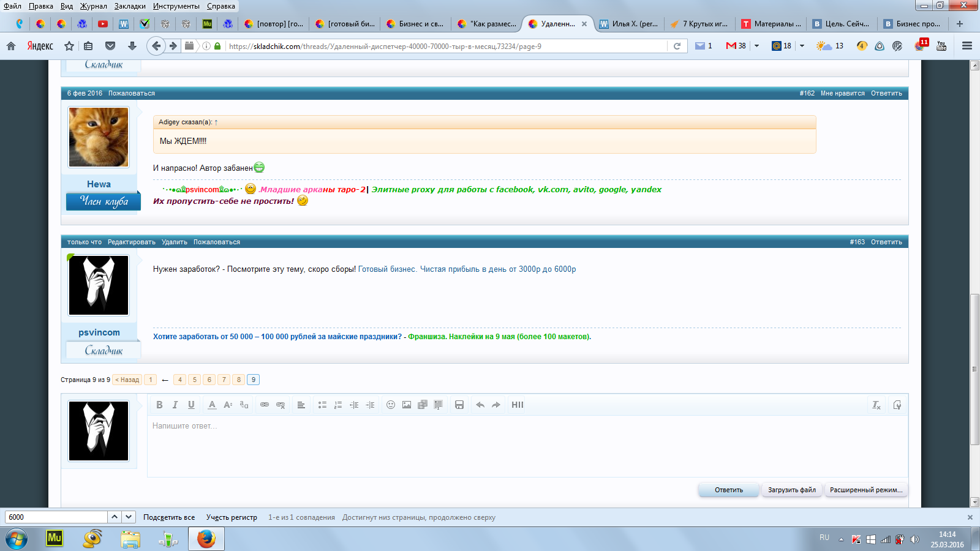The image size is (980, 551).
Task: Open the Закладки menu
Action: [130, 6]
